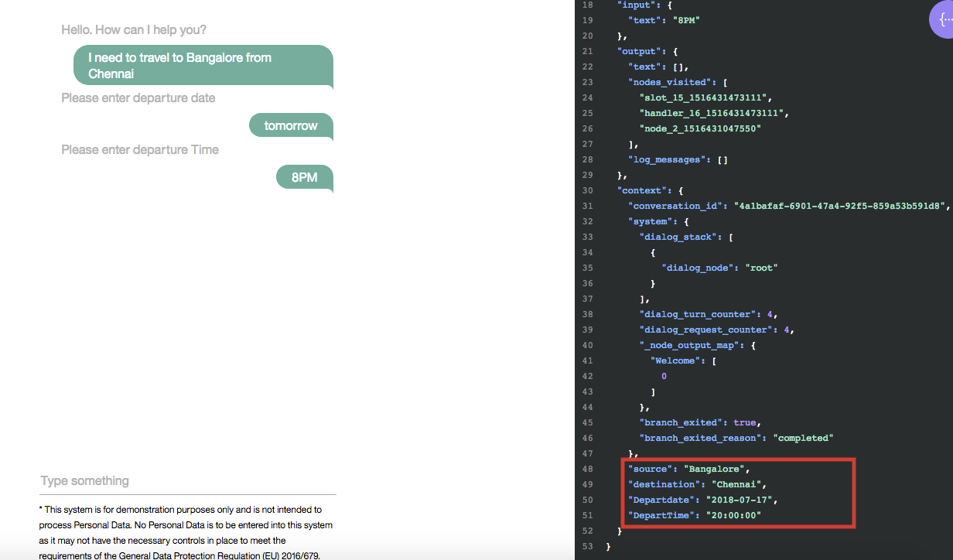Image resolution: width=953 pixels, height=560 pixels.
Task: Click the 'Type something' message field
Action: point(188,481)
